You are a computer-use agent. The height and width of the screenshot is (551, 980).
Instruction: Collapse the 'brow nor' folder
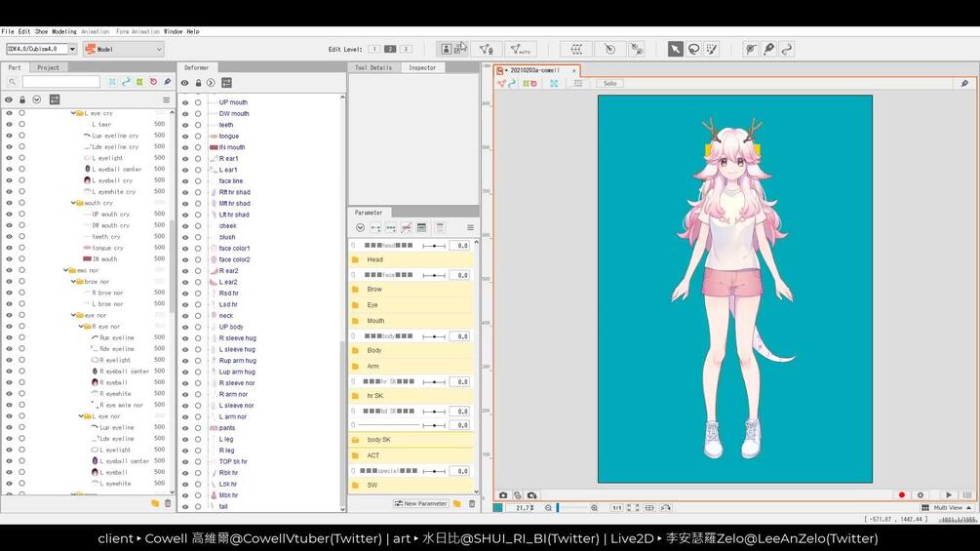pos(73,282)
